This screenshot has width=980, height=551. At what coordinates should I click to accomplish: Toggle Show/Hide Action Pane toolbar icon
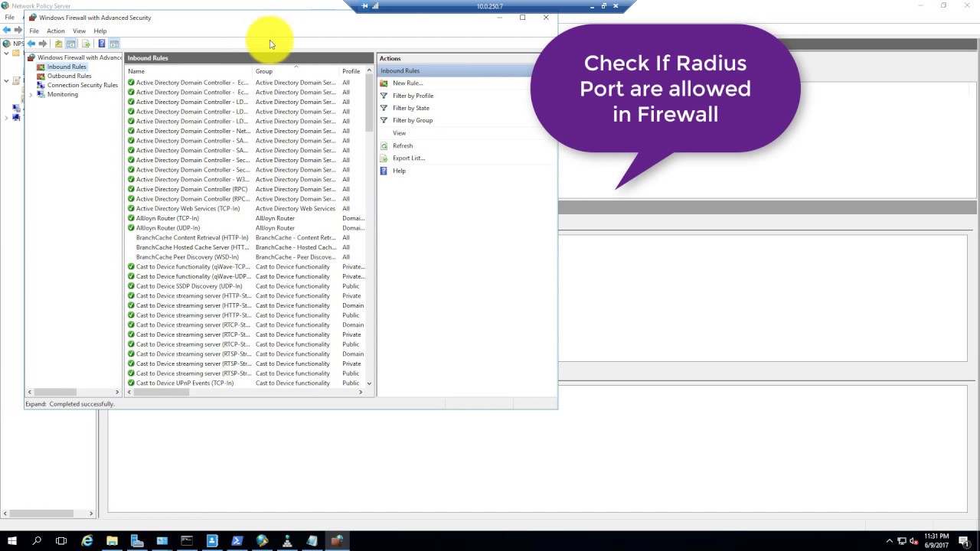click(x=114, y=44)
